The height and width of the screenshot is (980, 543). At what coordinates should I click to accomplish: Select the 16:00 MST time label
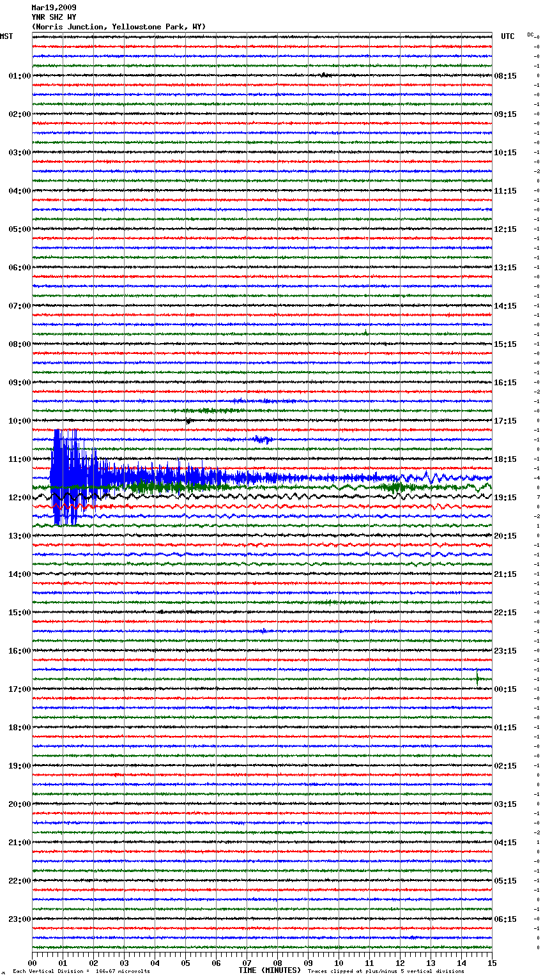pos(20,651)
